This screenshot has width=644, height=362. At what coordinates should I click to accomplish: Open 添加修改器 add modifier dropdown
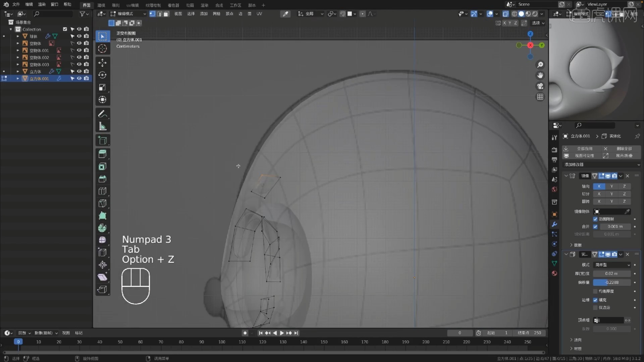[x=602, y=165]
